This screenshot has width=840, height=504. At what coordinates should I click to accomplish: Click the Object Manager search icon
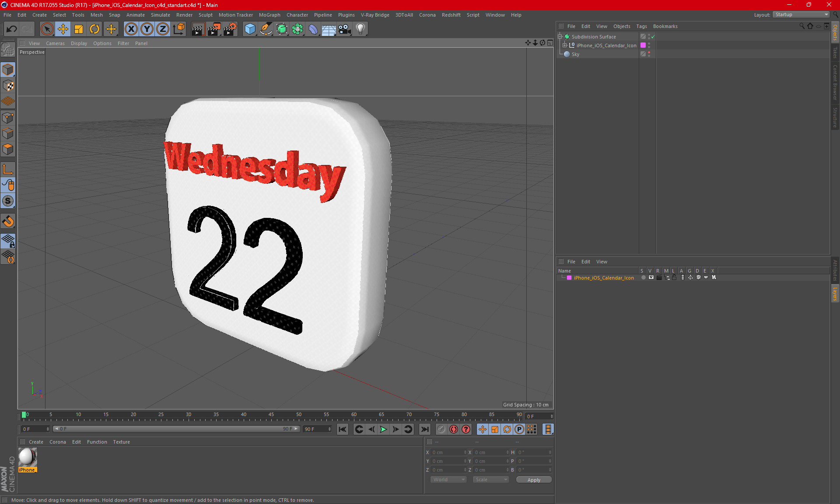point(801,26)
